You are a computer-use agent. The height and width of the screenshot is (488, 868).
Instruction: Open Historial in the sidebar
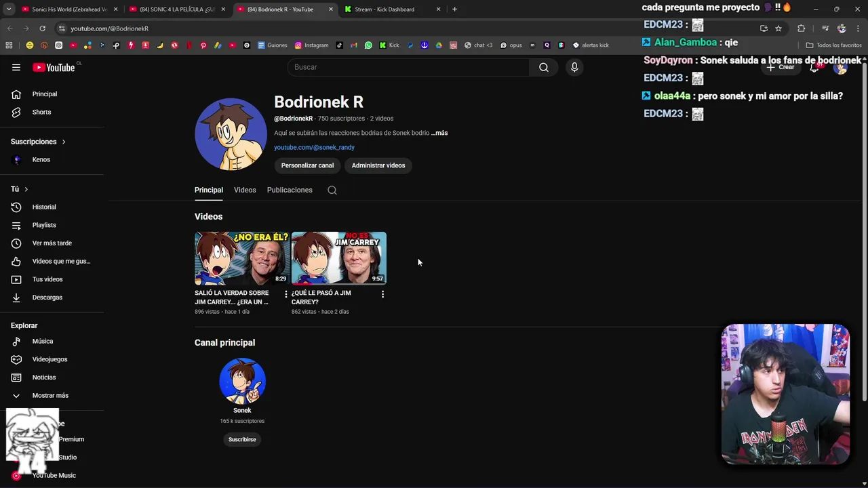click(44, 207)
